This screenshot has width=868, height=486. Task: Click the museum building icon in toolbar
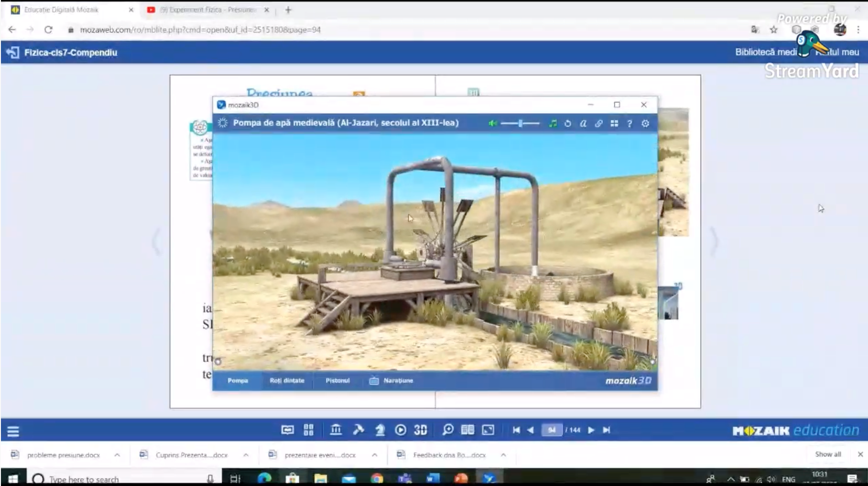pyautogui.click(x=336, y=430)
